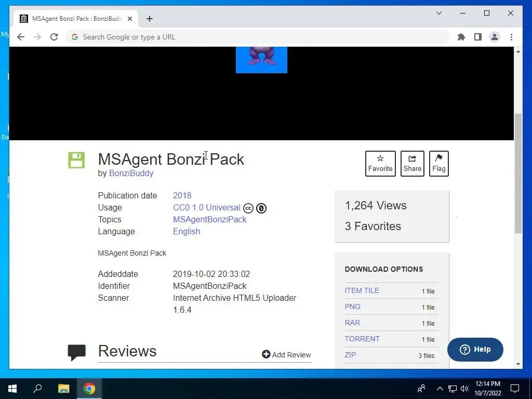
Task: Open the People icon in the system tray
Action: tap(421, 389)
